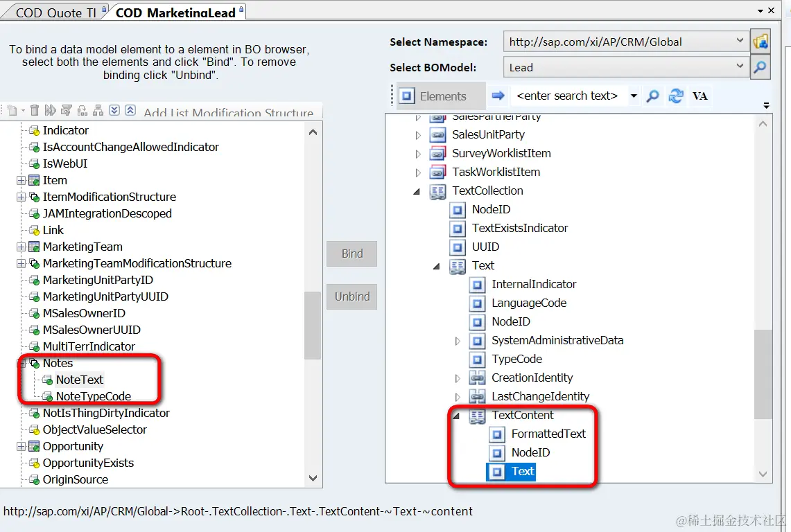
Task: Open the search text dropdown arrow
Action: 634,96
